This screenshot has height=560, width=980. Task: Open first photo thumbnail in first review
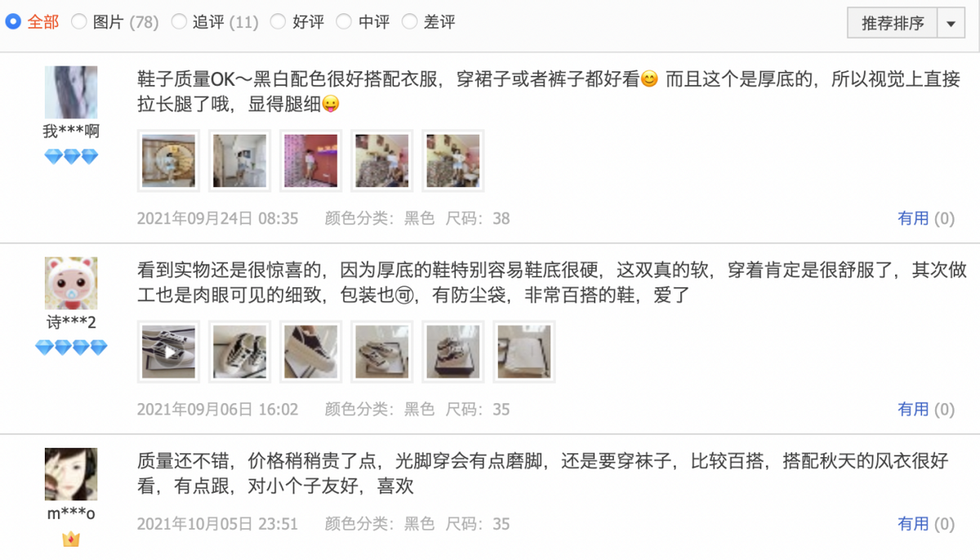pos(169,161)
